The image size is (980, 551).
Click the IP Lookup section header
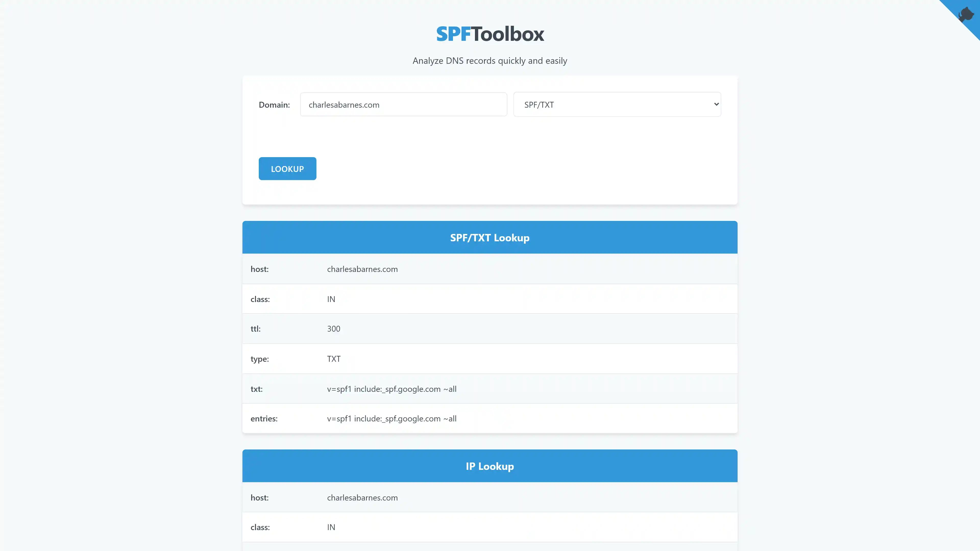coord(490,466)
